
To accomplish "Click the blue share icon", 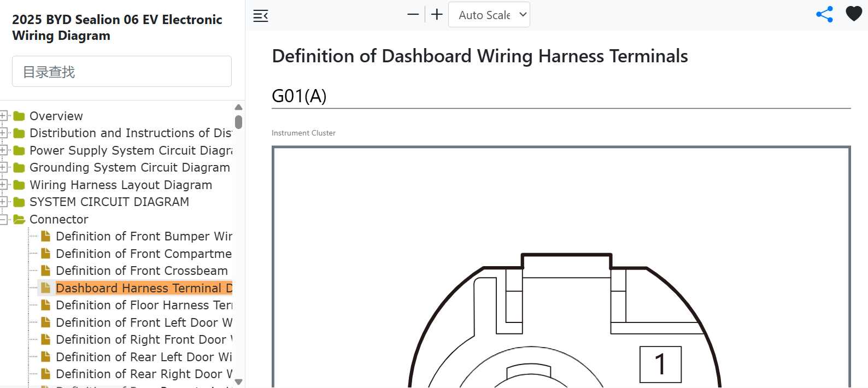I will [824, 14].
